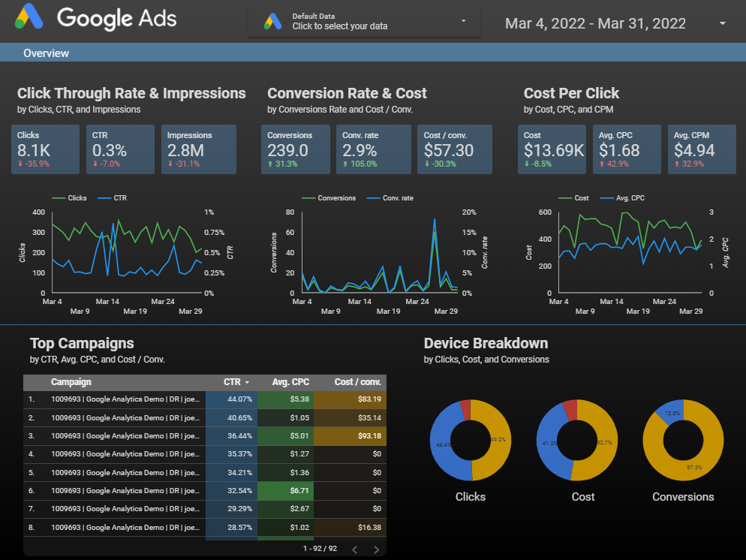Click the 36.44% CTR cell
Image resolution: width=746 pixels, height=560 pixels.
coord(232,436)
